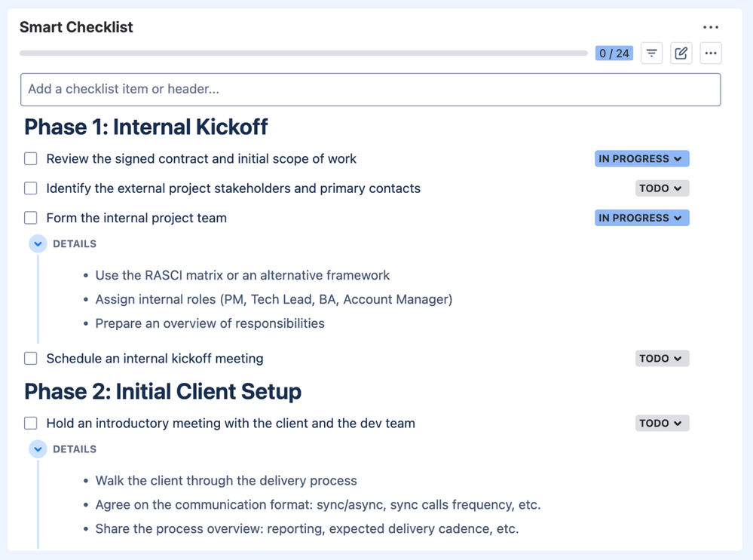Tick 'Schedule an internal kickoff meeting' checkbox
Viewport: 753px width, 560px height.
click(x=31, y=358)
